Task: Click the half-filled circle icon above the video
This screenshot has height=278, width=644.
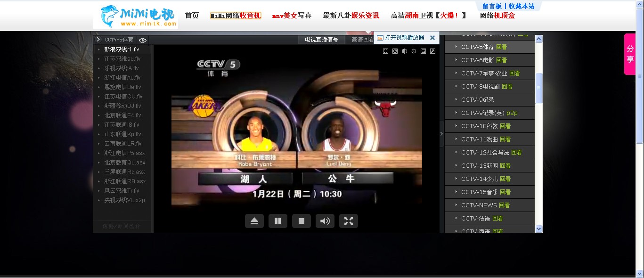Action: coord(404,51)
